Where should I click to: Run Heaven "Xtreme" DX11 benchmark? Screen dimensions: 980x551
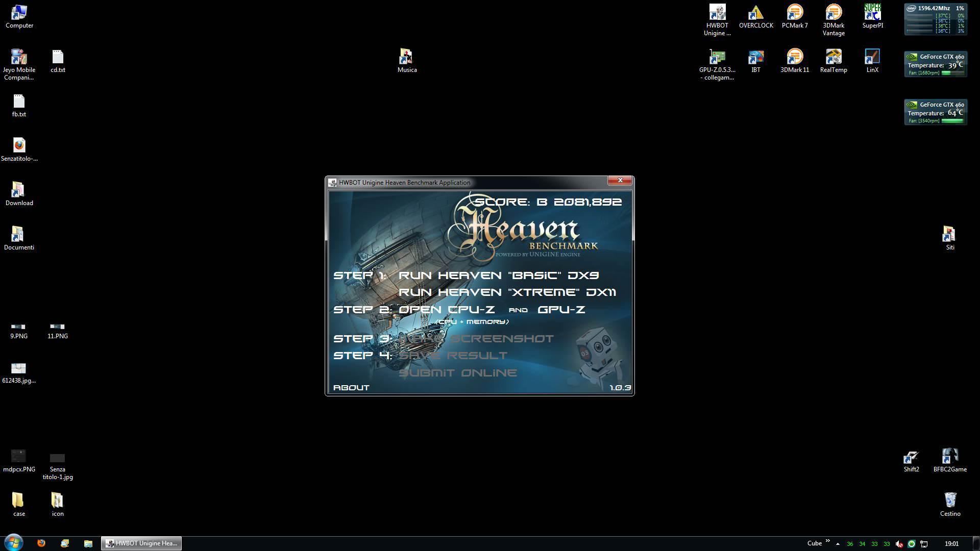click(x=507, y=292)
